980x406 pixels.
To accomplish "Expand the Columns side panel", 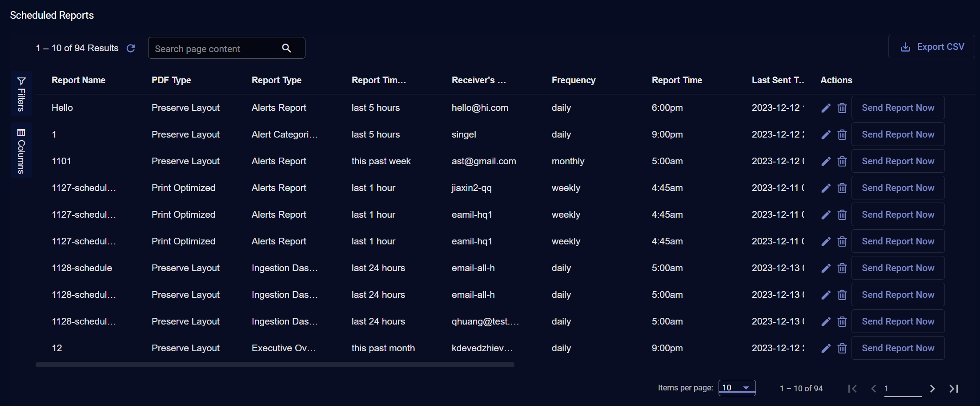I will click(21, 150).
